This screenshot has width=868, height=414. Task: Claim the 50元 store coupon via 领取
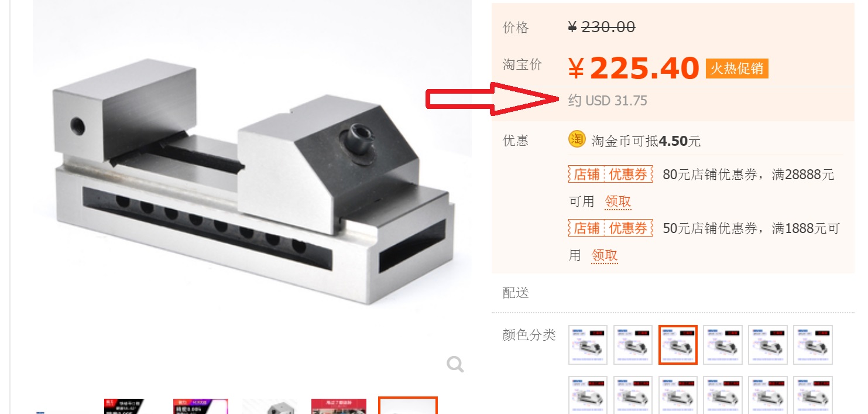(x=605, y=255)
